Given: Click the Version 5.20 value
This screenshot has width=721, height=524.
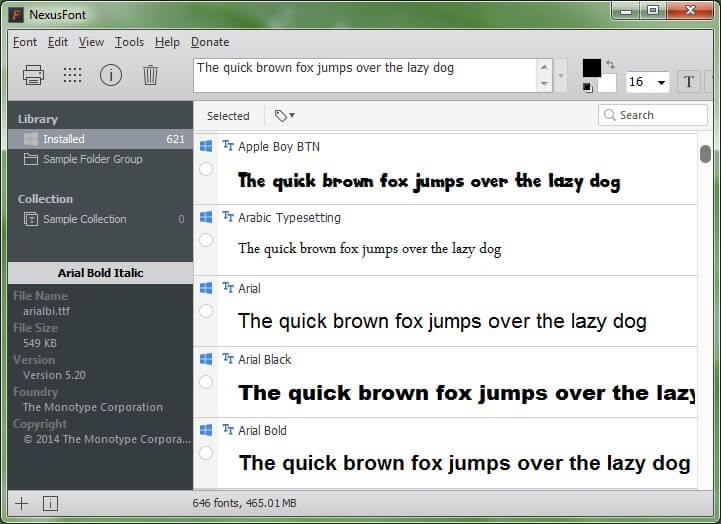Looking at the screenshot, I should [54, 375].
